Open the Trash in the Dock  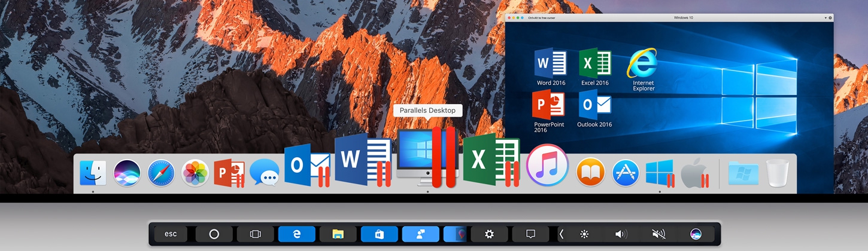(x=778, y=173)
